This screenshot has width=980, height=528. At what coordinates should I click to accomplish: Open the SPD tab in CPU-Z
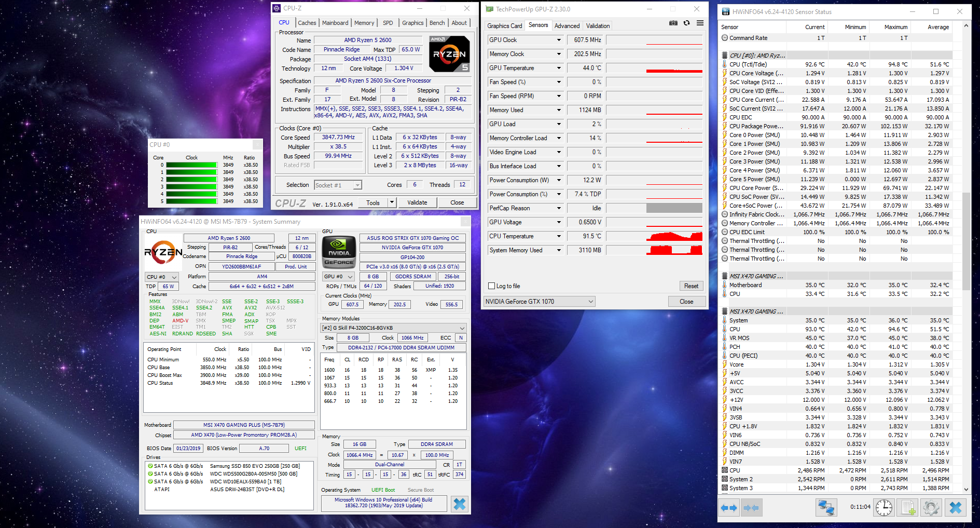pyautogui.click(x=388, y=23)
